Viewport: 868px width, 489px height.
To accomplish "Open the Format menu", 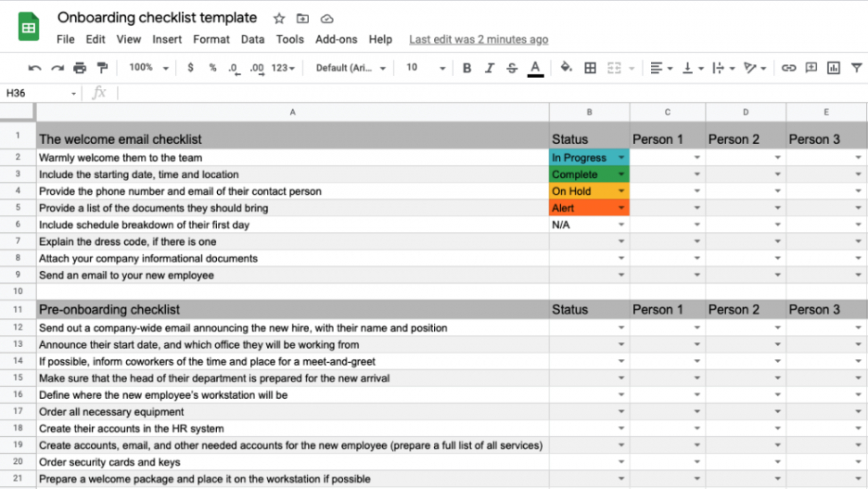I will coord(211,39).
